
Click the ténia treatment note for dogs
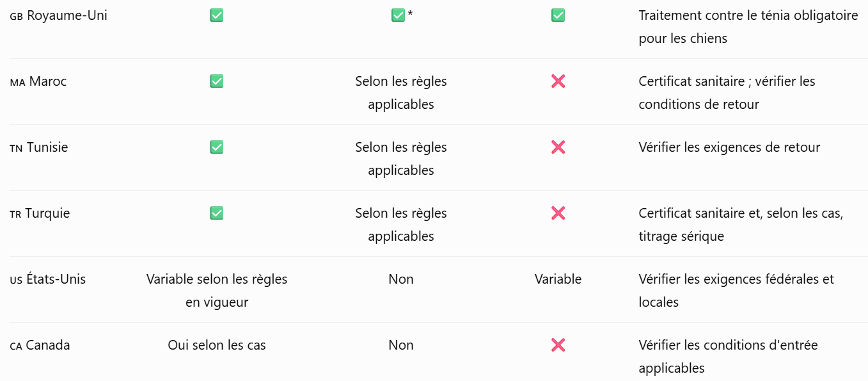click(x=748, y=27)
